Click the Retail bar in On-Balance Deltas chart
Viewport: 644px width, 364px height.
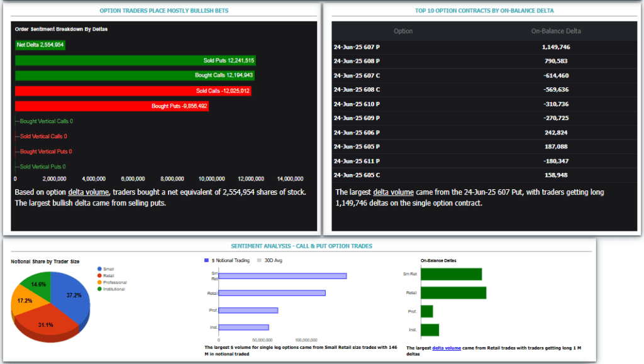pos(453,293)
